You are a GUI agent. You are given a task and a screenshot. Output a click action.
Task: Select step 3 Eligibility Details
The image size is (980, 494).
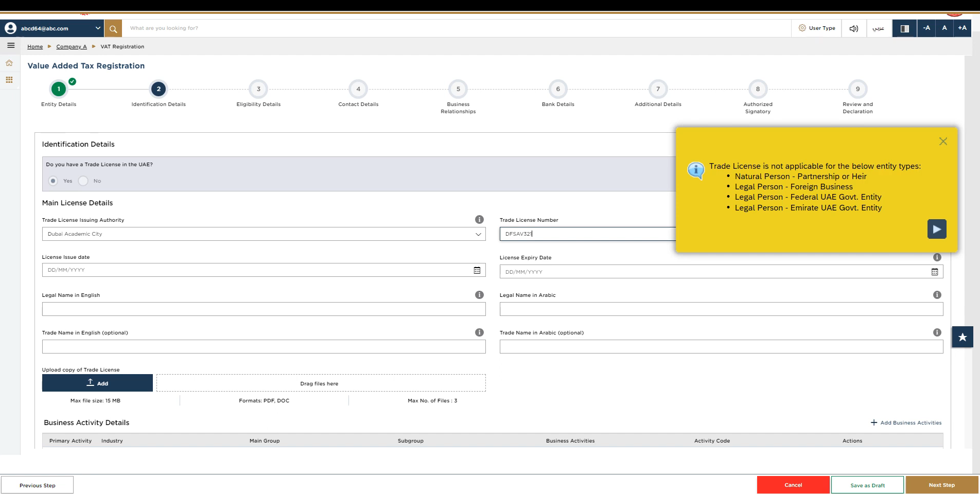tap(258, 89)
